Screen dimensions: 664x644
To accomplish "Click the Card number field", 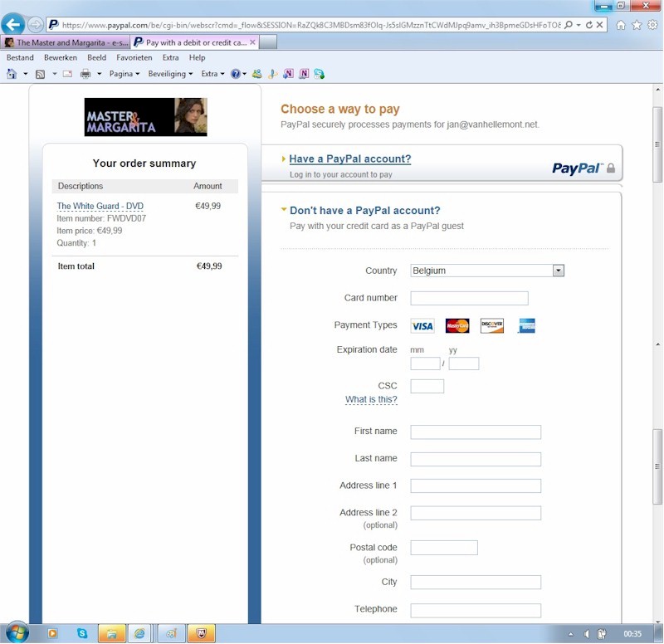I will (x=469, y=298).
